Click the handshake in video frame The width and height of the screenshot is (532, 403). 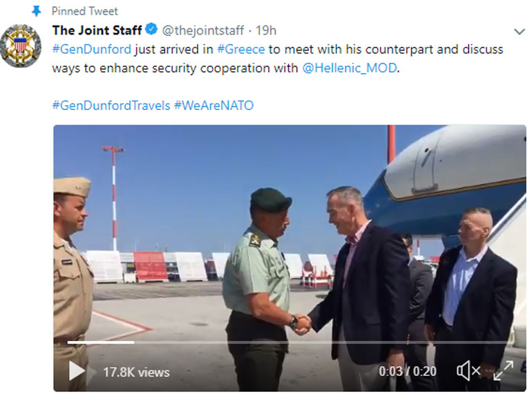[301, 324]
